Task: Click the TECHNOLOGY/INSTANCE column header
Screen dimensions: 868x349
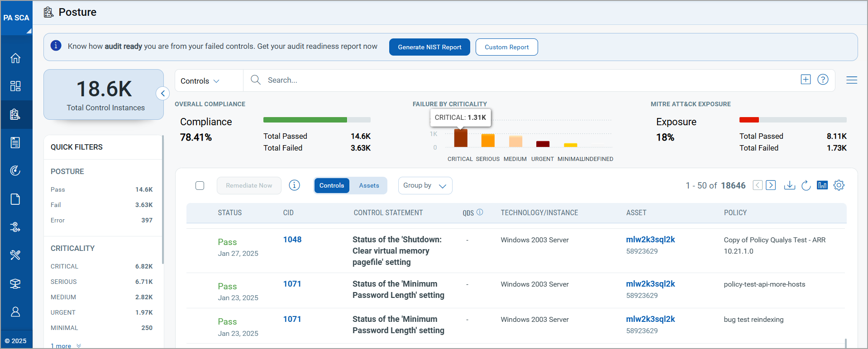Action: [x=539, y=212]
